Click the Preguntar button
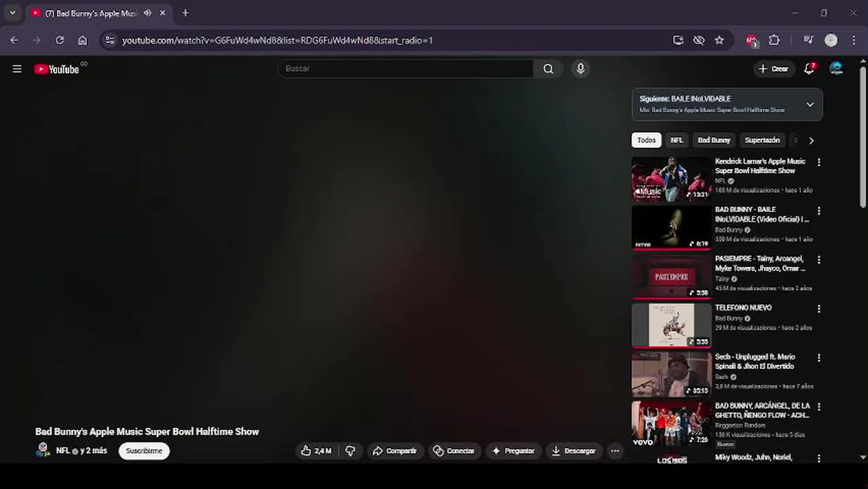 point(513,451)
